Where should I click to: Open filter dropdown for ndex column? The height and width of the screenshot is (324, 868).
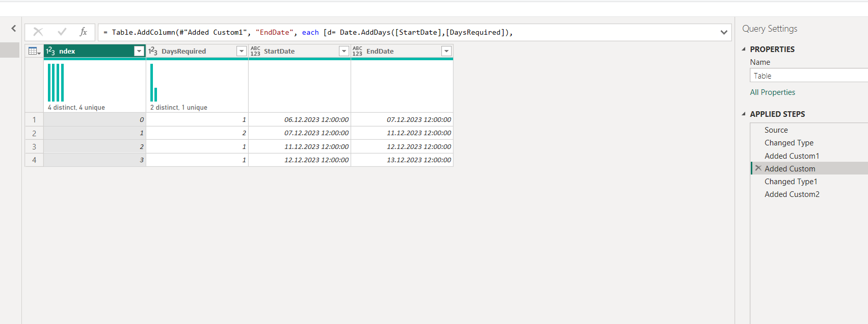coord(139,51)
